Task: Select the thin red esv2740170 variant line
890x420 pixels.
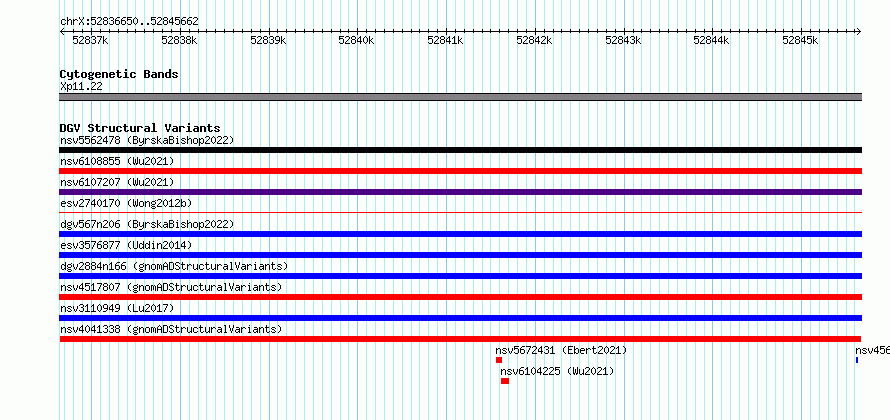Action: [x=460, y=213]
